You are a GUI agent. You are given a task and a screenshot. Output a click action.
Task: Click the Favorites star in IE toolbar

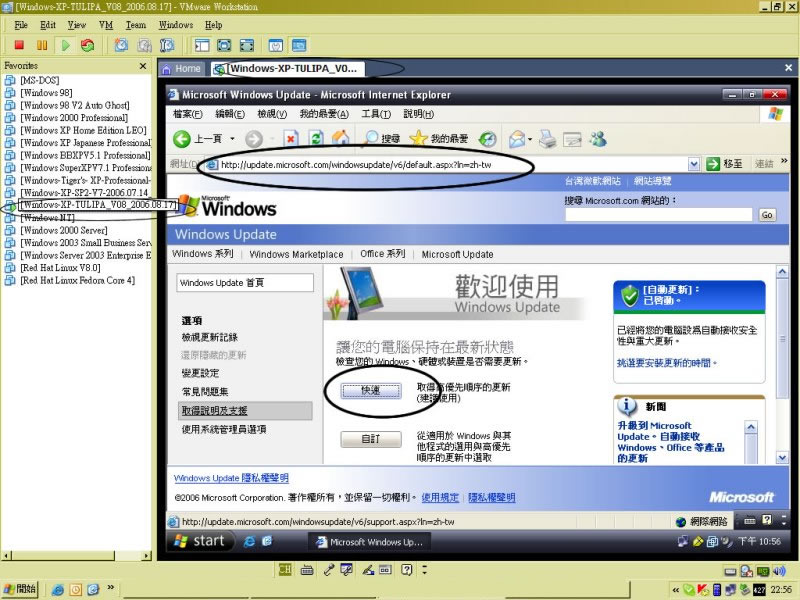click(x=439, y=138)
